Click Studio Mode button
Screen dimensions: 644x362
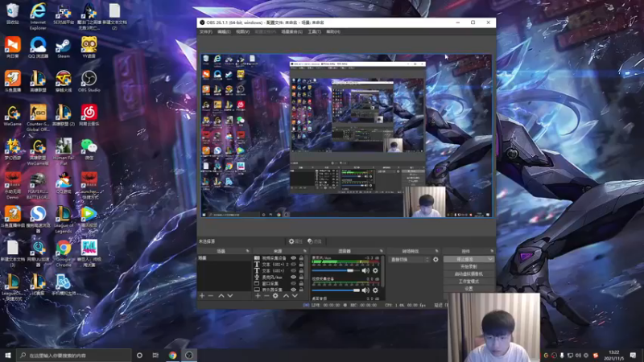[x=469, y=282]
